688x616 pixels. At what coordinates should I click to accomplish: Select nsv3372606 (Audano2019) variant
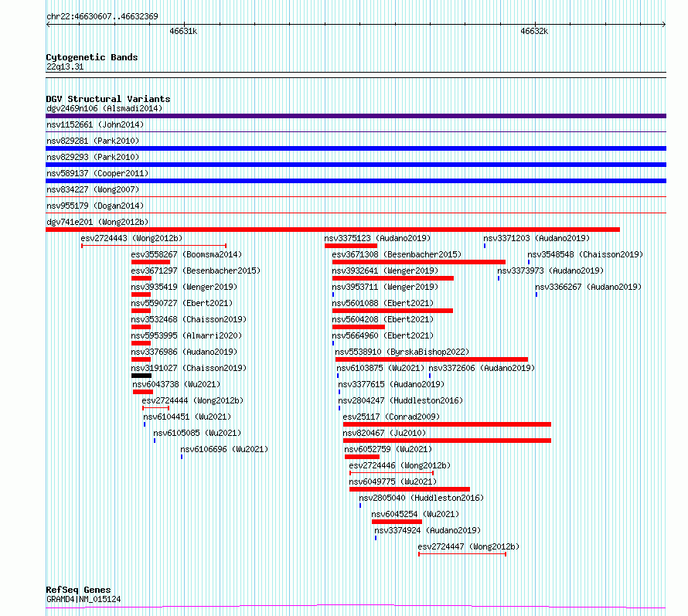tap(482, 368)
